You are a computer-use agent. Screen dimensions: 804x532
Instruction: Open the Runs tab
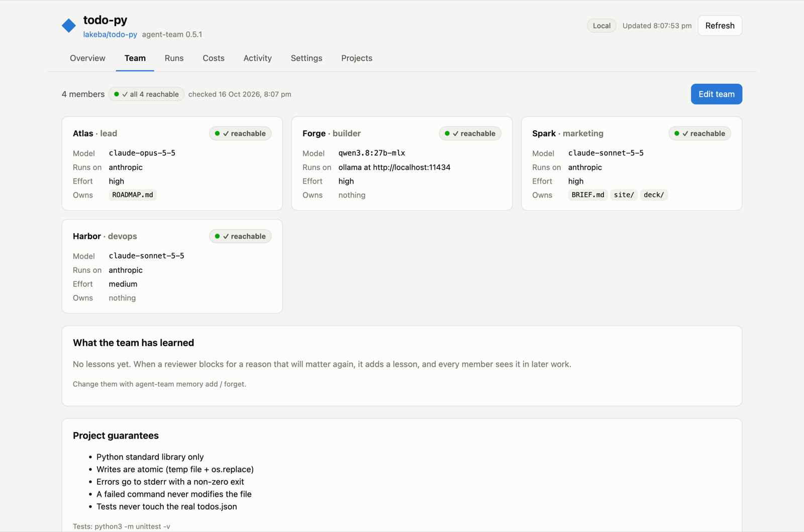174,58
